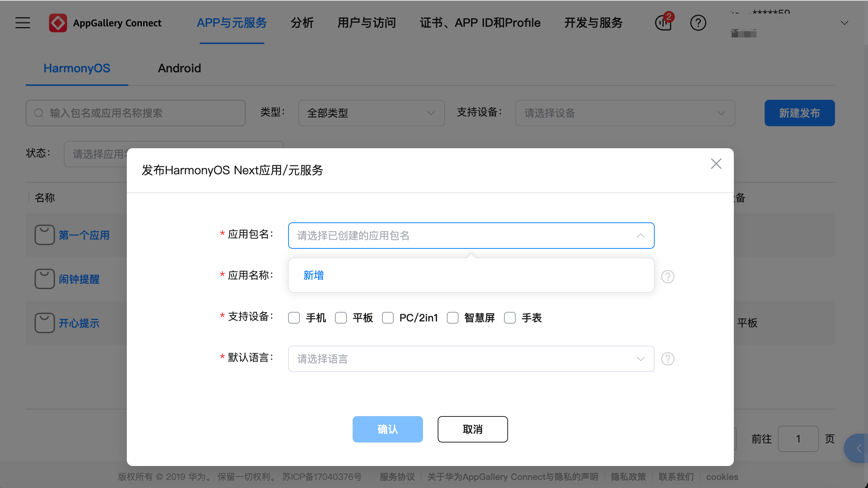The height and width of the screenshot is (488, 868).
Task: Click help icon beside 应用名称 field
Action: click(x=667, y=277)
